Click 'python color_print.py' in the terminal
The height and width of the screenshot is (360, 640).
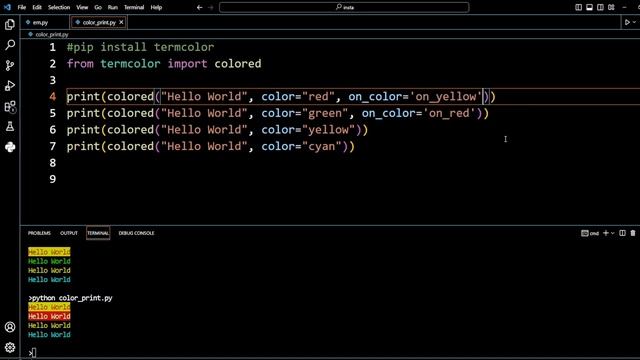tap(72, 298)
